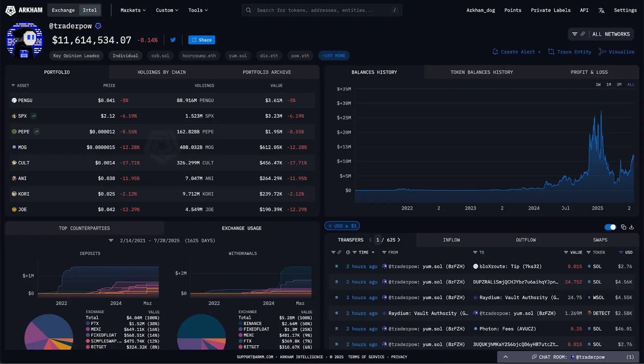Image resolution: width=644 pixels, height=364 pixels.
Task: Click the Twitter bird icon beside the balance
Action: point(173,40)
